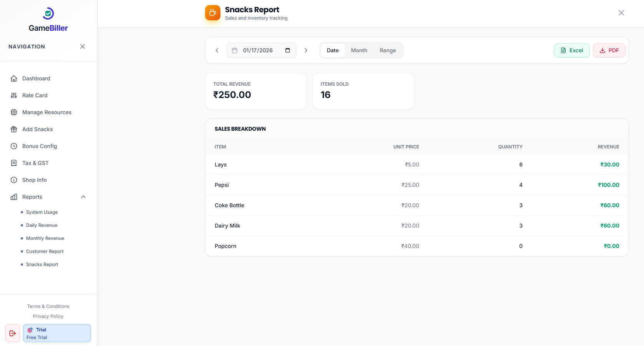Select Snacks Report in sidebar

(x=42, y=264)
